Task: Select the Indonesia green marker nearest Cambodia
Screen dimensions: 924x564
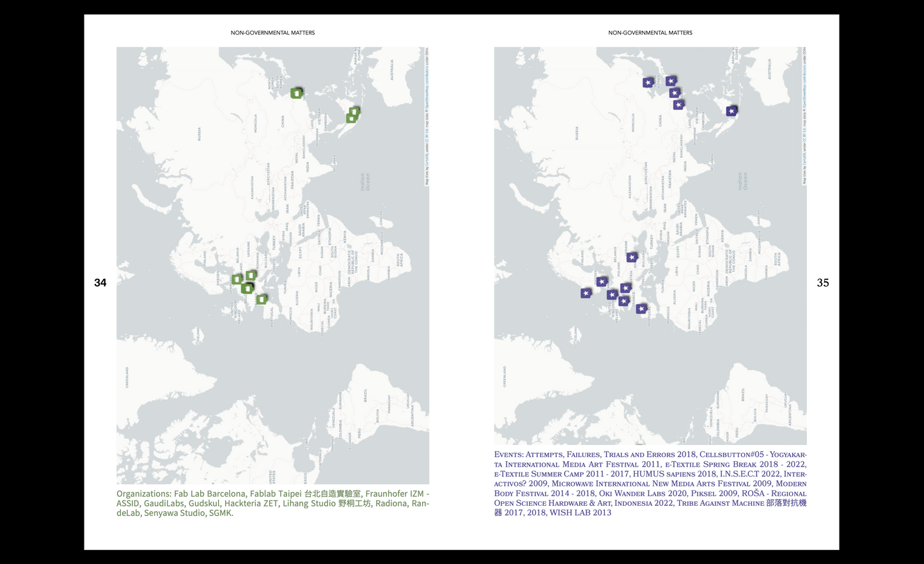Action: pos(351,118)
